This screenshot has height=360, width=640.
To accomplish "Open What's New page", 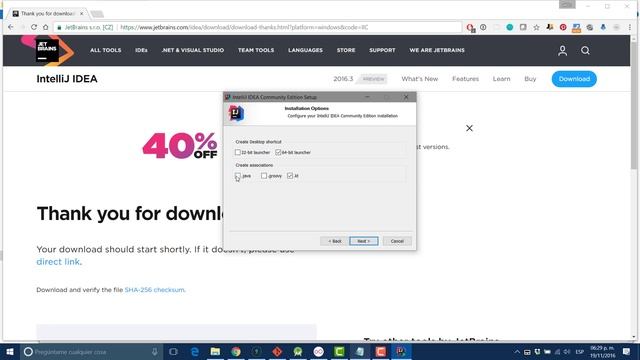I will pyautogui.click(x=420, y=79).
